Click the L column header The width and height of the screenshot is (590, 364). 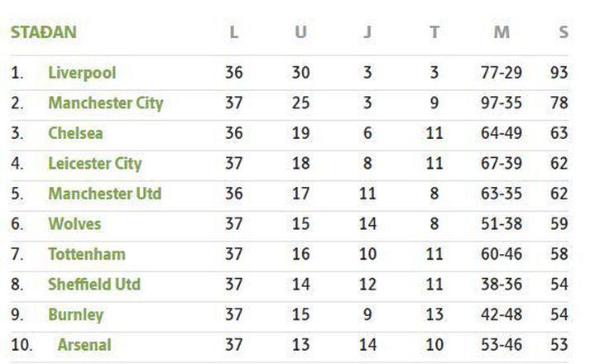[233, 32]
